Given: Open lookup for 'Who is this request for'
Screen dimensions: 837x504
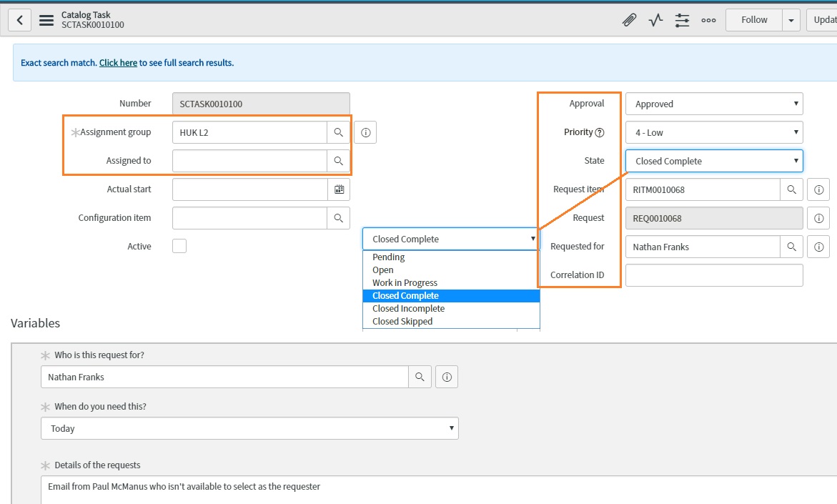Looking at the screenshot, I should [x=420, y=377].
